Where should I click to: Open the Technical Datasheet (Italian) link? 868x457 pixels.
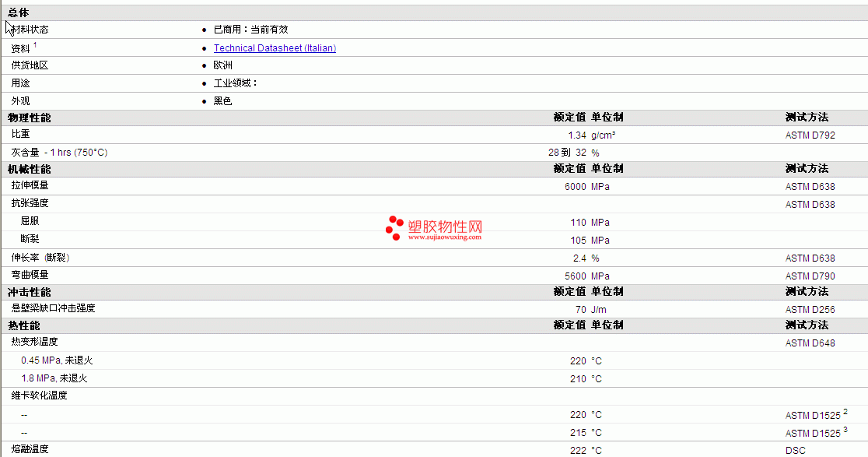pyautogui.click(x=275, y=48)
